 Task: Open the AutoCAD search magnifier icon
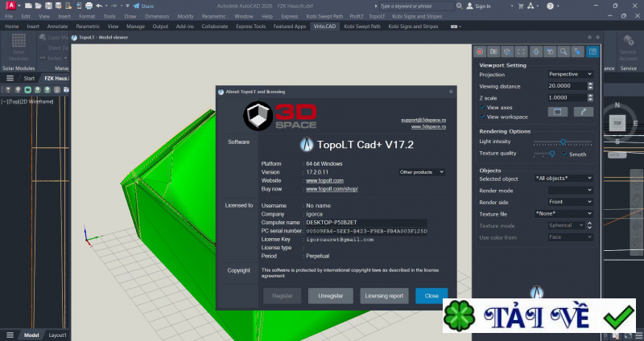pos(459,6)
